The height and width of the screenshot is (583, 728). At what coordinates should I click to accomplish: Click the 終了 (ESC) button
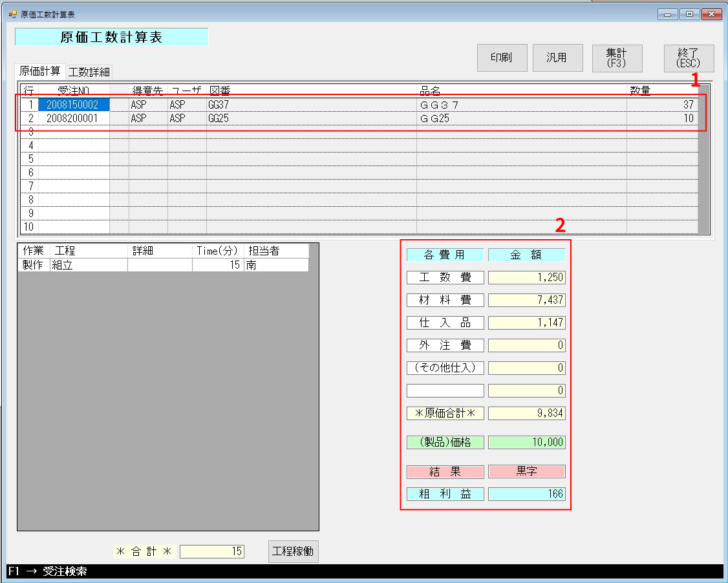click(x=689, y=58)
